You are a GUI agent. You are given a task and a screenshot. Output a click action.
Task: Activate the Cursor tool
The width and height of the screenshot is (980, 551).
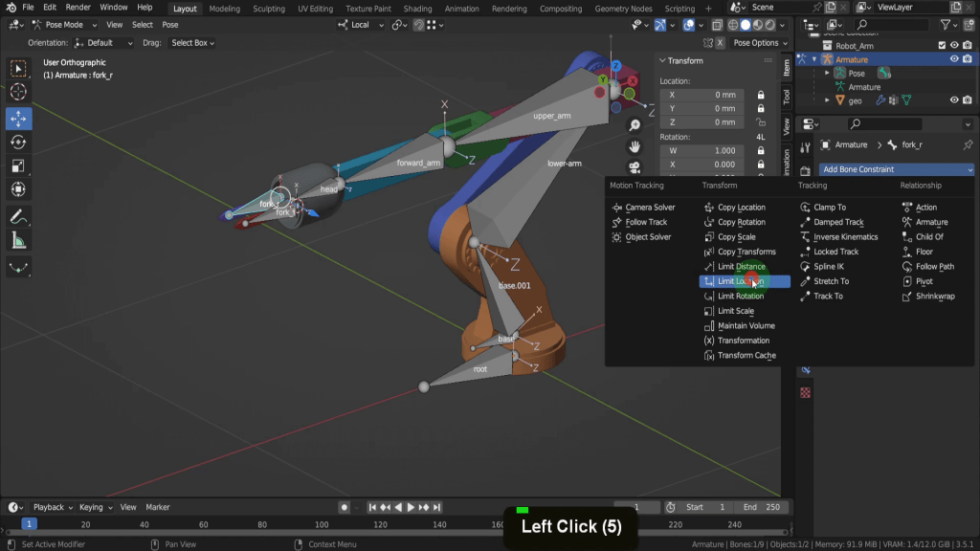[x=18, y=92]
